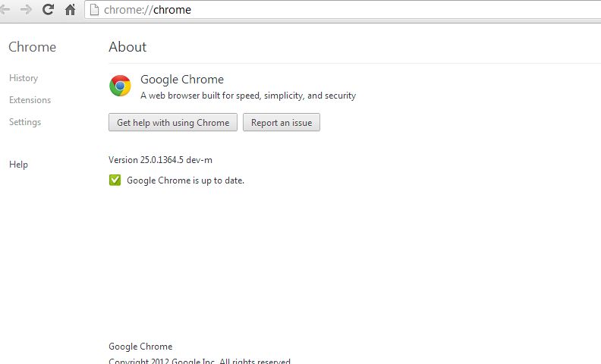601x364 pixels.
Task: Click the forward navigation arrow
Action: coord(26,10)
